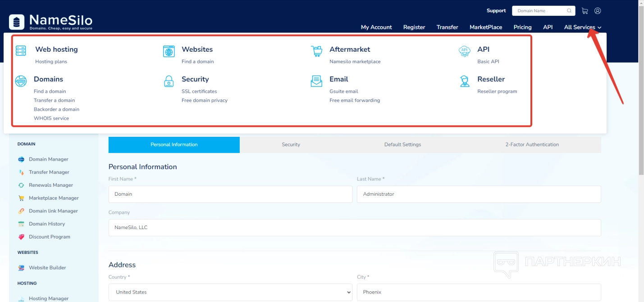Click the Email envelope icon
The image size is (644, 302).
click(x=316, y=81)
